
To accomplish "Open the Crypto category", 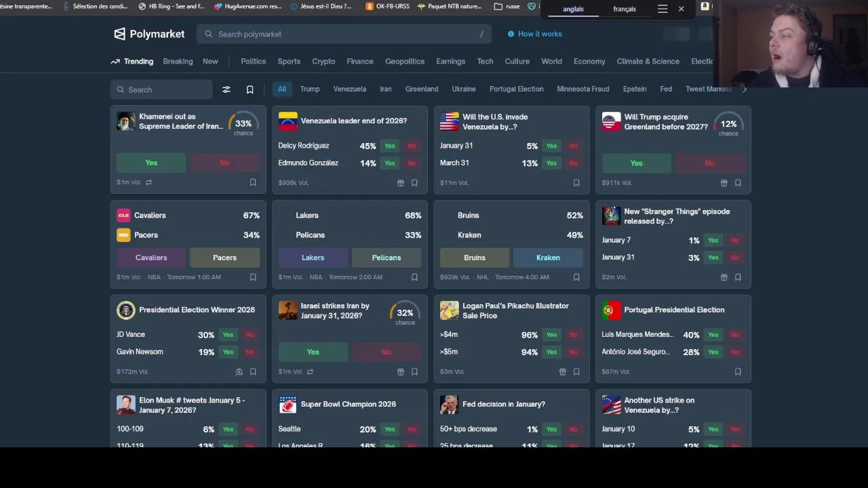I will coord(323,61).
